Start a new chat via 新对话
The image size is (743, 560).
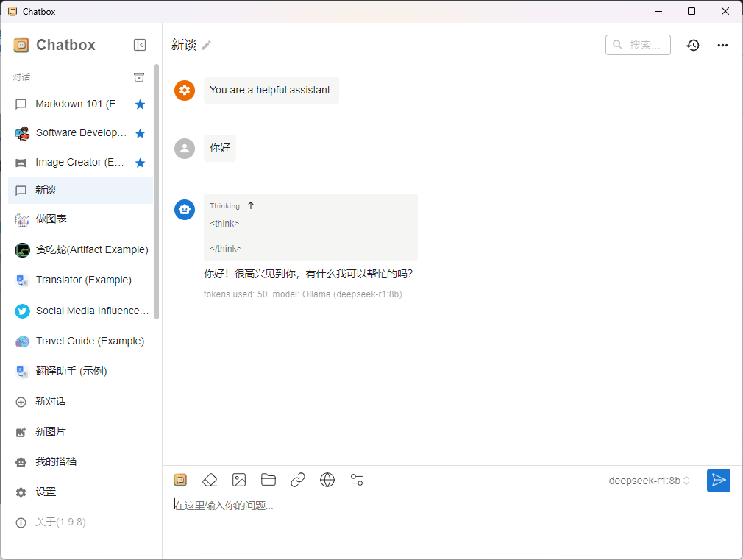pos(51,401)
